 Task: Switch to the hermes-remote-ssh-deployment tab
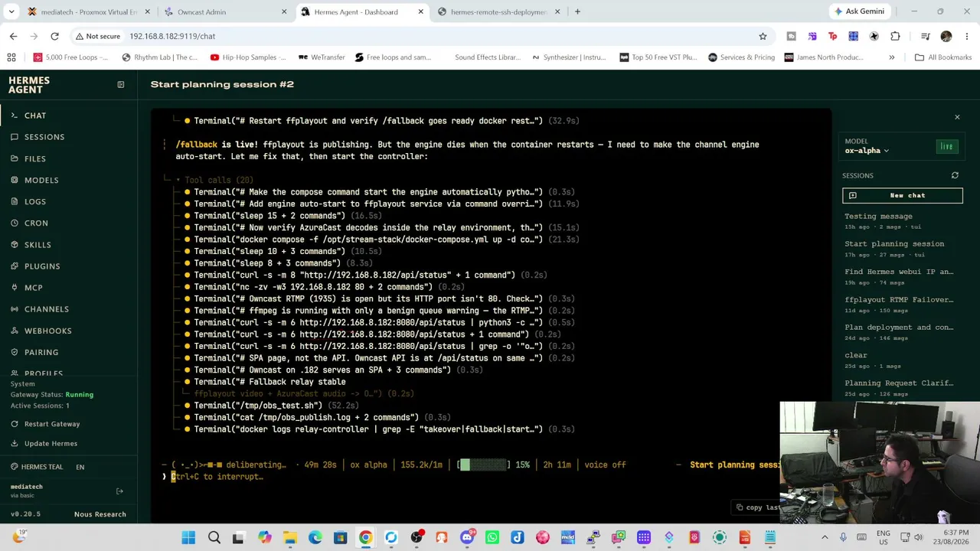497,11
